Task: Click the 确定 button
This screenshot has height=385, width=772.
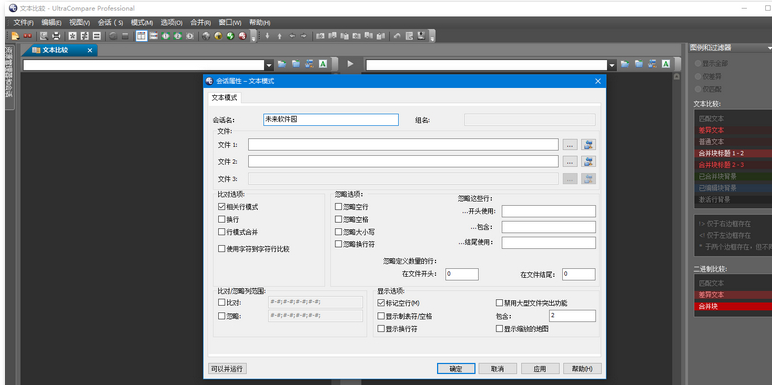Action: (456, 369)
